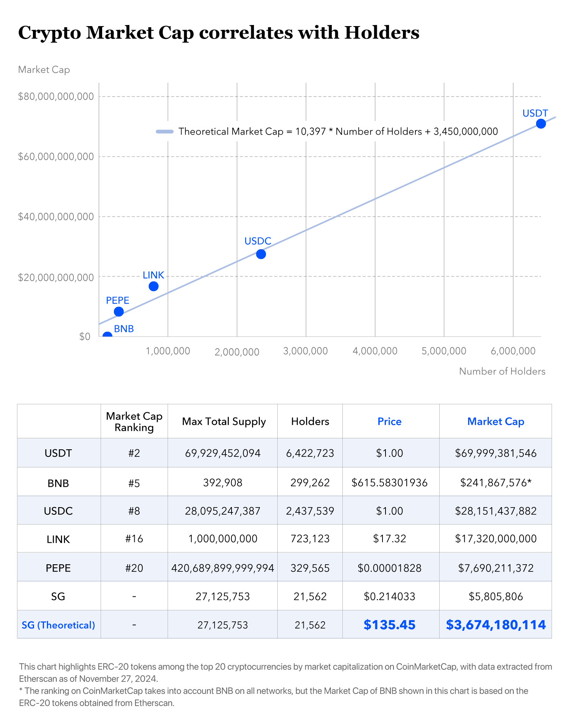Screen dimensions: 569x728
Task: Click supply value '69,929,452,094'
Action: coord(223,453)
